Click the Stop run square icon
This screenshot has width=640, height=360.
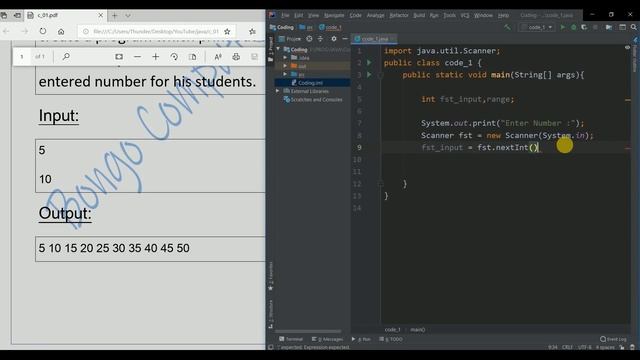(595, 27)
